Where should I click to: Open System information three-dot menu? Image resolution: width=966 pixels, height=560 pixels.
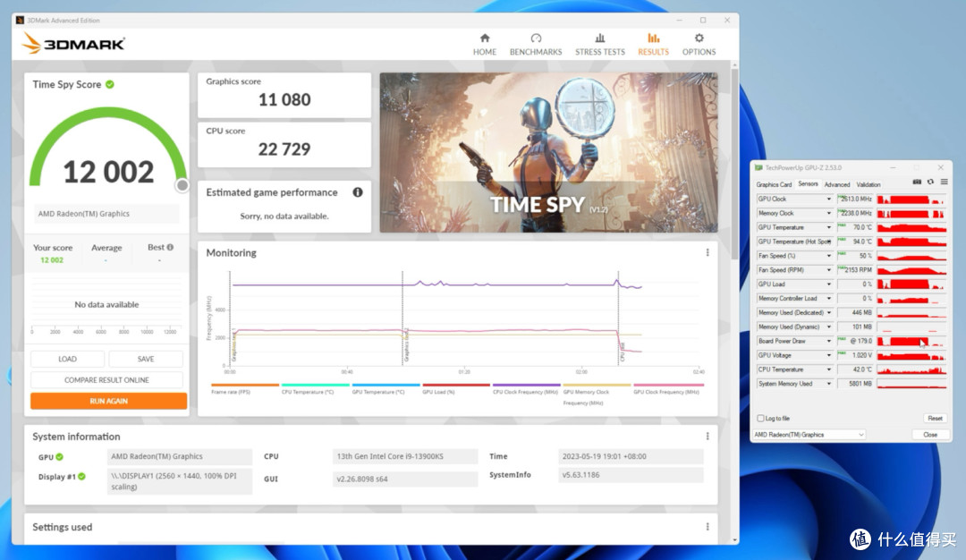point(708,437)
